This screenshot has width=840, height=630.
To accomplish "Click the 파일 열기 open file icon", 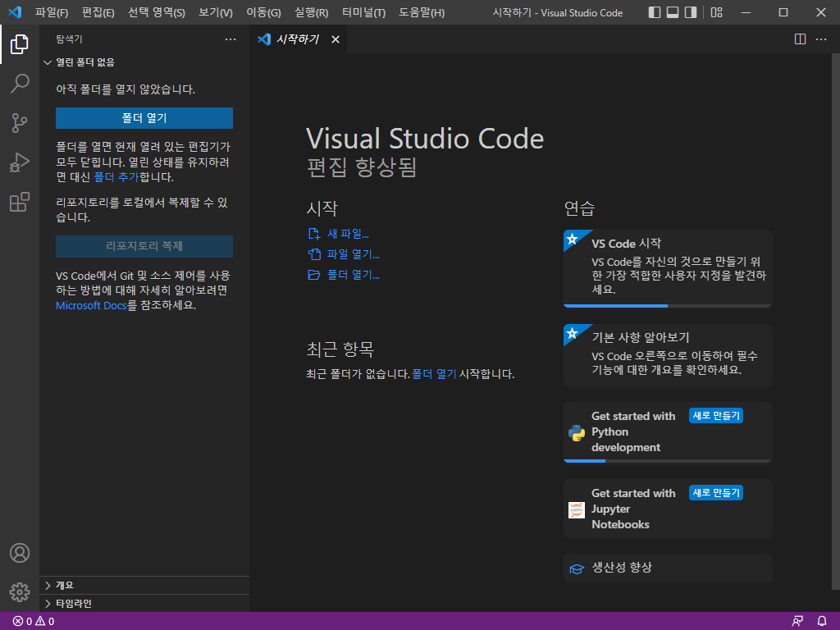I will pos(314,254).
